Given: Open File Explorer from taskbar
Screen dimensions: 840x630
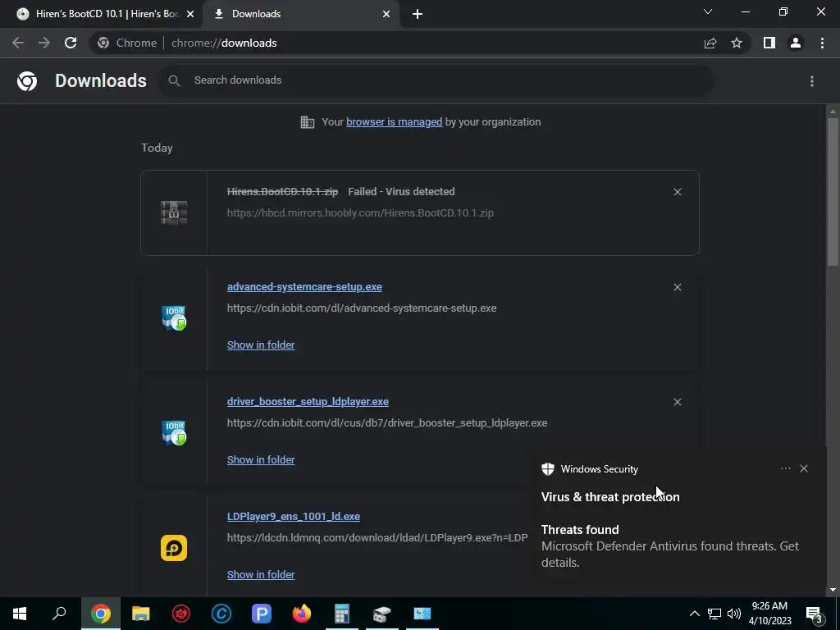Looking at the screenshot, I should (141, 614).
